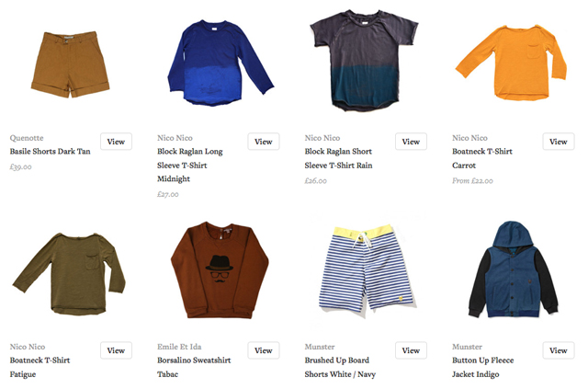Click View button for Basile Shorts Dark Tan
This screenshot has width=588, height=389.
click(116, 142)
